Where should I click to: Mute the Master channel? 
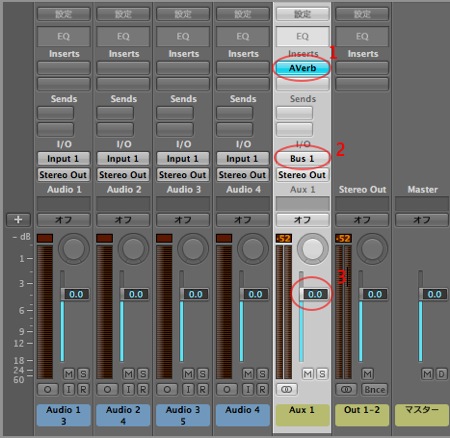[x=427, y=374]
